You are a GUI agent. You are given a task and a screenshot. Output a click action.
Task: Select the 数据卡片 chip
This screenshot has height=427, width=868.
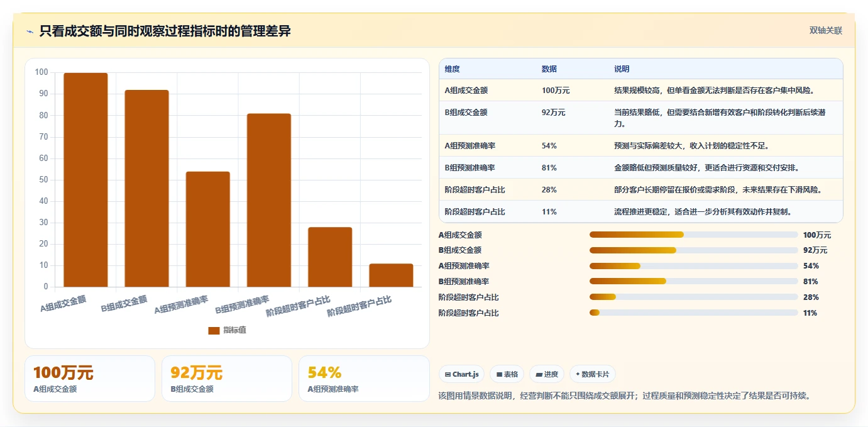(x=593, y=374)
